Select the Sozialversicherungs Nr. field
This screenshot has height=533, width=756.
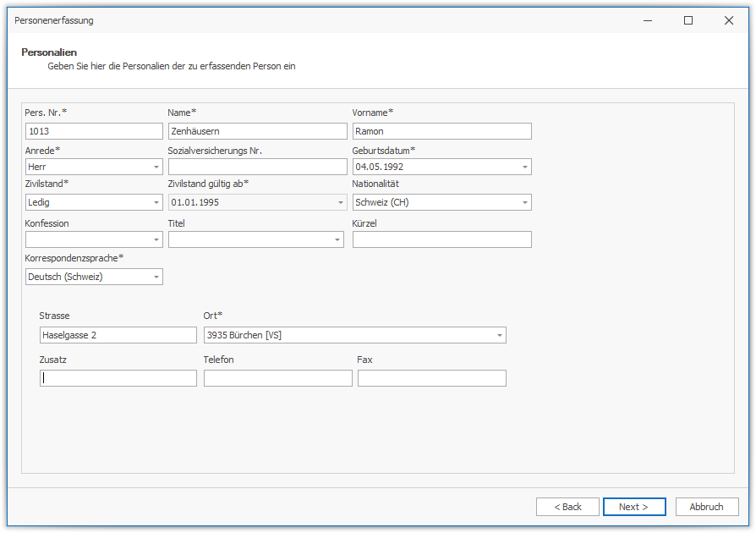pos(257,168)
